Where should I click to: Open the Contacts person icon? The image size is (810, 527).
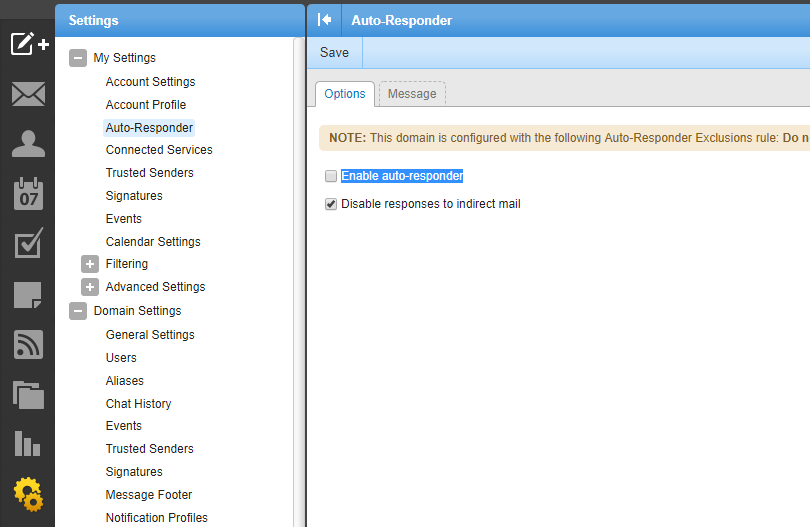[28, 143]
